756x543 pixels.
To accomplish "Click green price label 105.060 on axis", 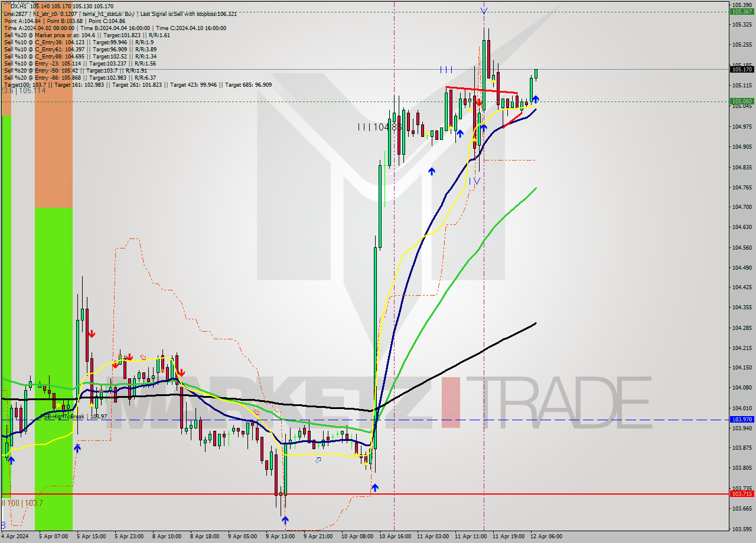I will click(x=742, y=101).
